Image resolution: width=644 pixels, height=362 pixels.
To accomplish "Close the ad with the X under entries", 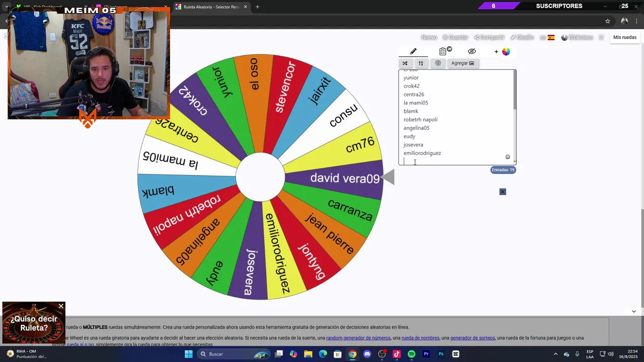I will (x=503, y=192).
